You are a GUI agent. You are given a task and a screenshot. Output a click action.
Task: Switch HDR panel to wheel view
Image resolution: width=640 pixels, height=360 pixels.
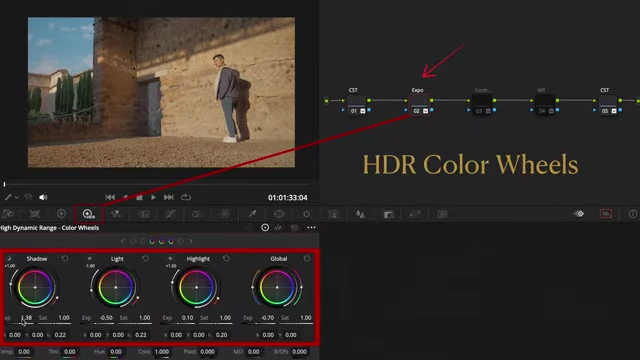(265, 227)
